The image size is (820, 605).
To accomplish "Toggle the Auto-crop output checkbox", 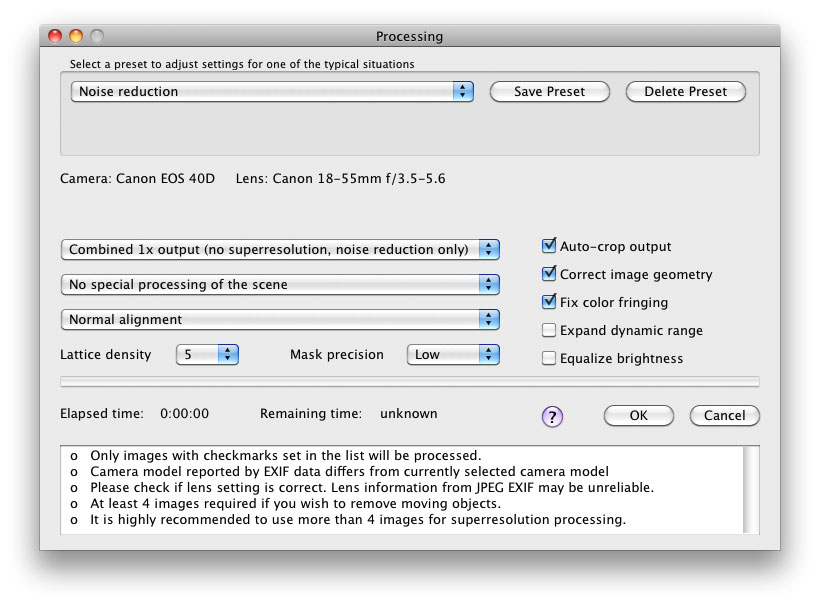I will click(x=549, y=246).
